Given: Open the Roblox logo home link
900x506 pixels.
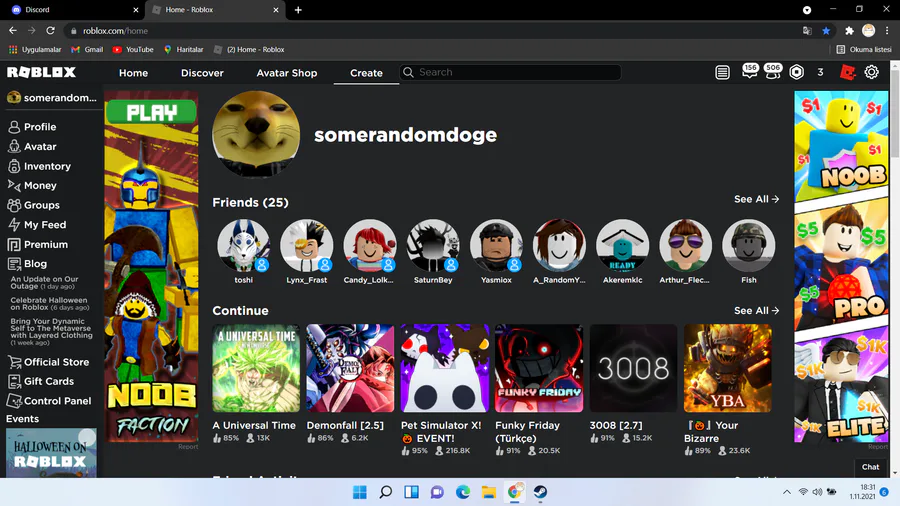Looking at the screenshot, I should pos(41,72).
